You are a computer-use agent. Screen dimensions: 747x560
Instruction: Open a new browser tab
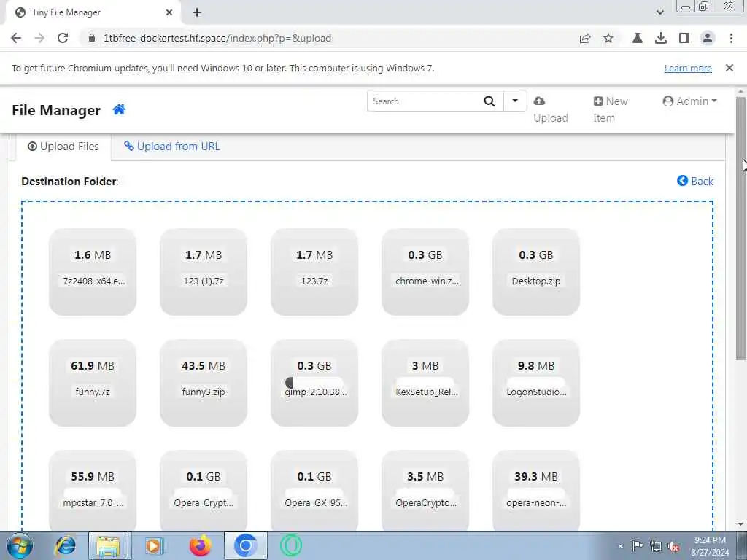click(x=197, y=12)
